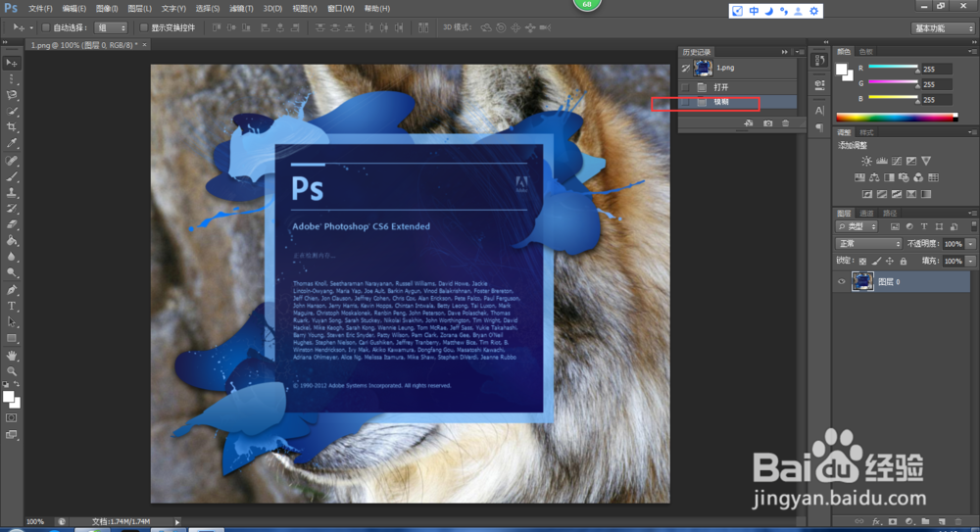Screen dimensions: 980x532
Task: Create new document from current state
Action: click(749, 123)
